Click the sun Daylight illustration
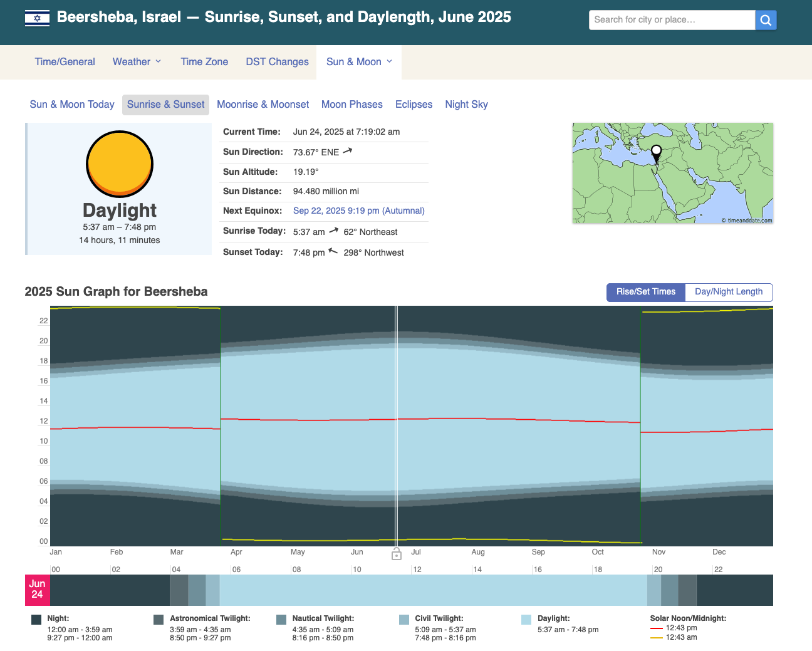The width and height of the screenshot is (812, 651). [120, 164]
